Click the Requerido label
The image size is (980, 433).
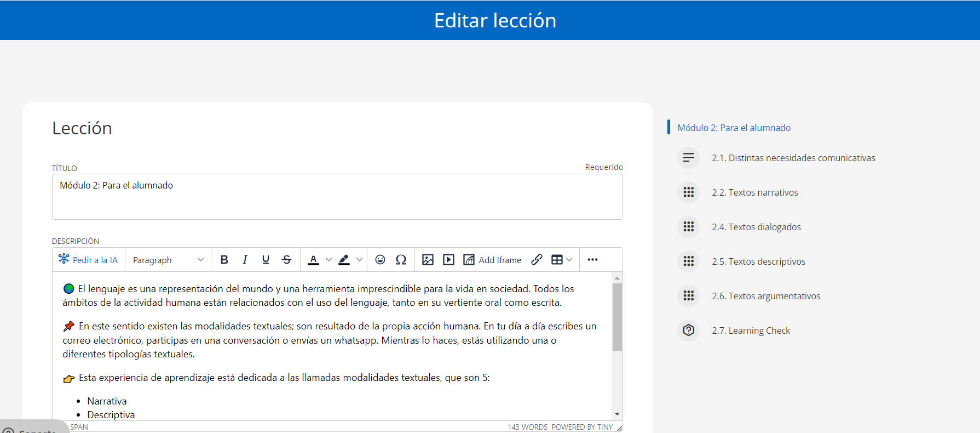pyautogui.click(x=604, y=167)
